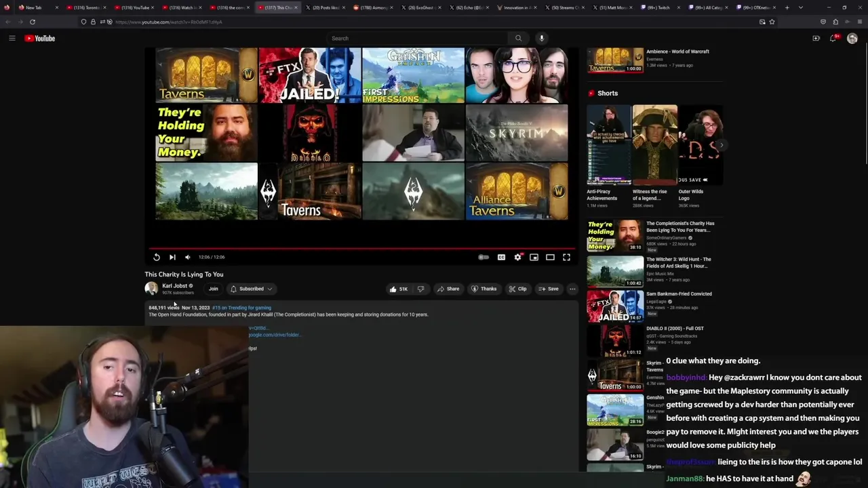Image resolution: width=868 pixels, height=488 pixels.
Task: Join Karl Jobst's channel membership
Action: (x=213, y=289)
